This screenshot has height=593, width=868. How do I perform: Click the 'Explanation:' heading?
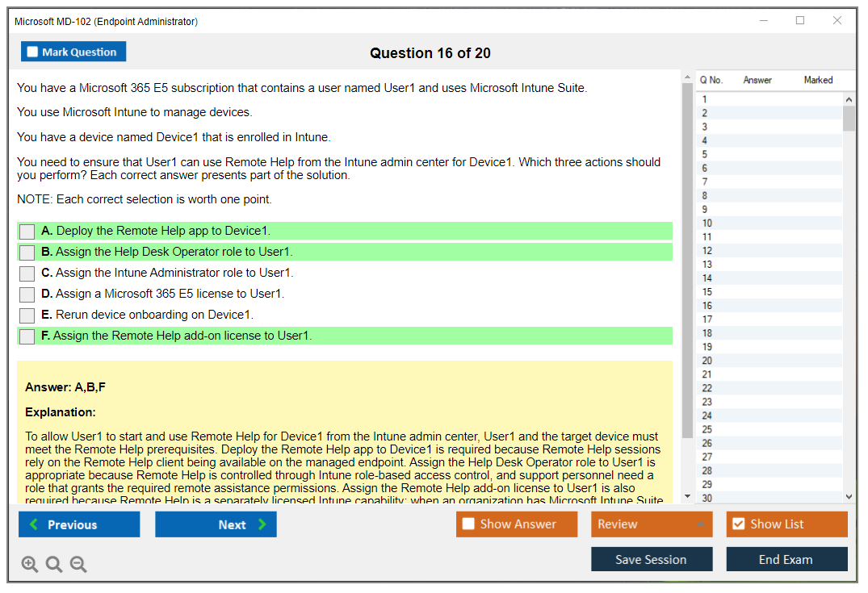pyautogui.click(x=61, y=412)
